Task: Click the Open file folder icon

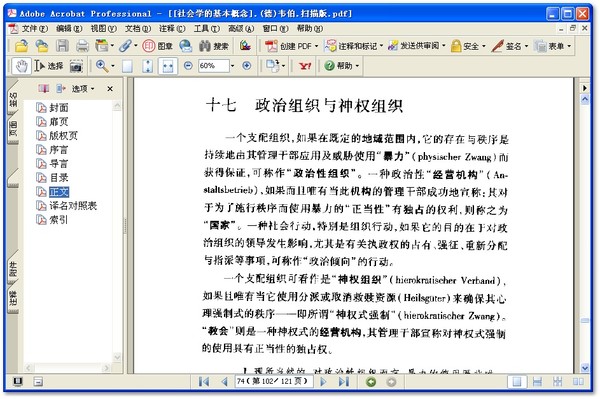Action: (21, 46)
